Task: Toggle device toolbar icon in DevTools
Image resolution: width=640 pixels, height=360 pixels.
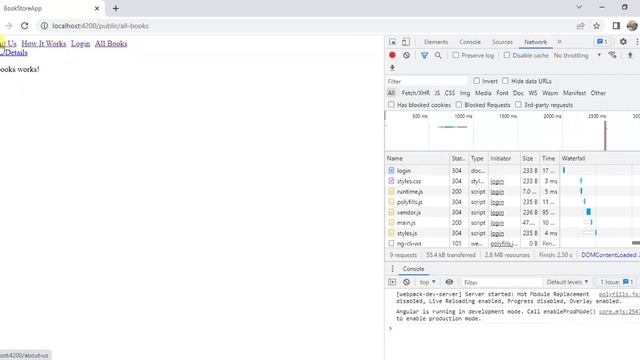Action: (406, 42)
